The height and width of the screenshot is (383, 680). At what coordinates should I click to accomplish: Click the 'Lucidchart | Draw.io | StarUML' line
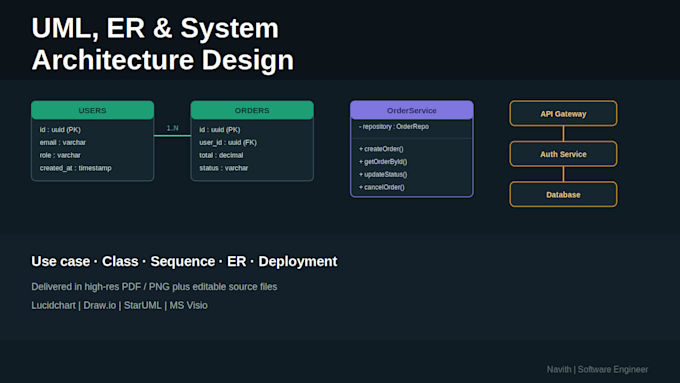point(119,305)
